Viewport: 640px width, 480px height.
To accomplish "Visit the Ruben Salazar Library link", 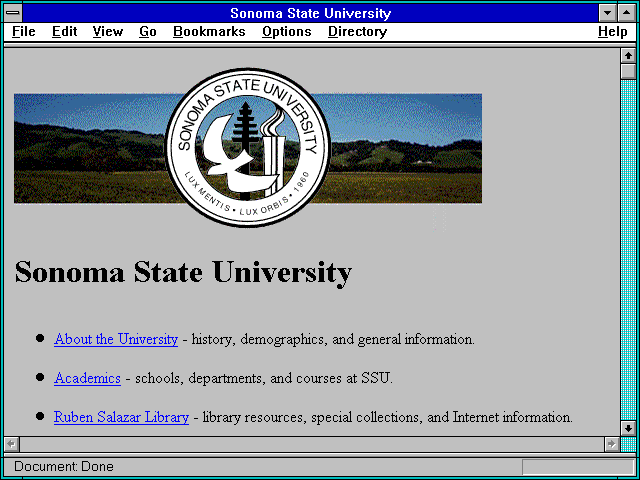I will 121,417.
